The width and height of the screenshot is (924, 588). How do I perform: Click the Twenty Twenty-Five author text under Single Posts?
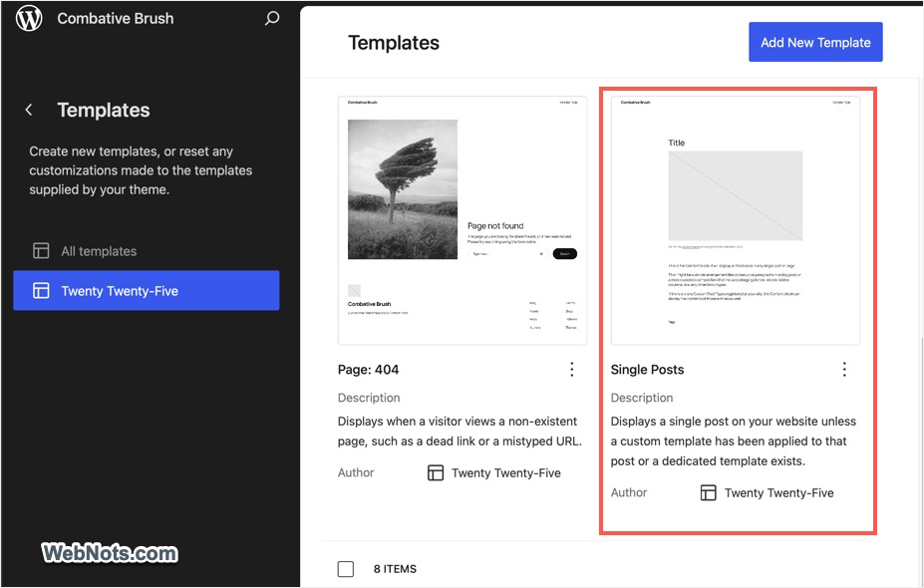point(779,493)
